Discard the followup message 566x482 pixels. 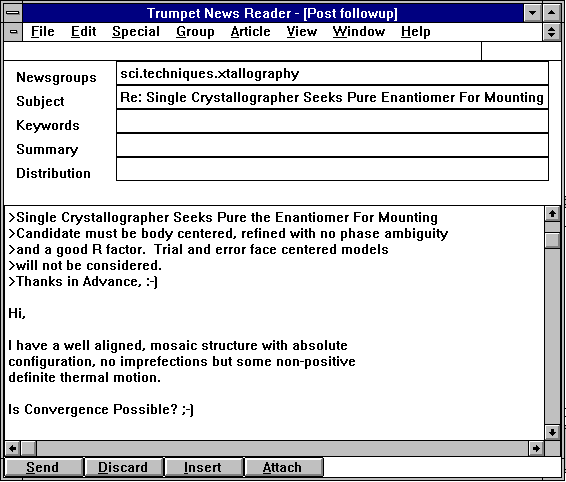pos(123,468)
